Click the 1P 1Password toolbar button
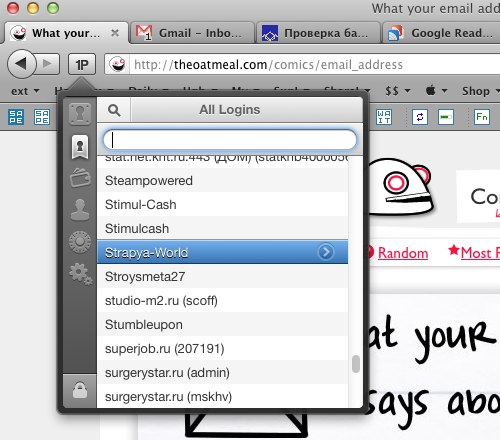This screenshot has height=440, width=500. coord(82,64)
